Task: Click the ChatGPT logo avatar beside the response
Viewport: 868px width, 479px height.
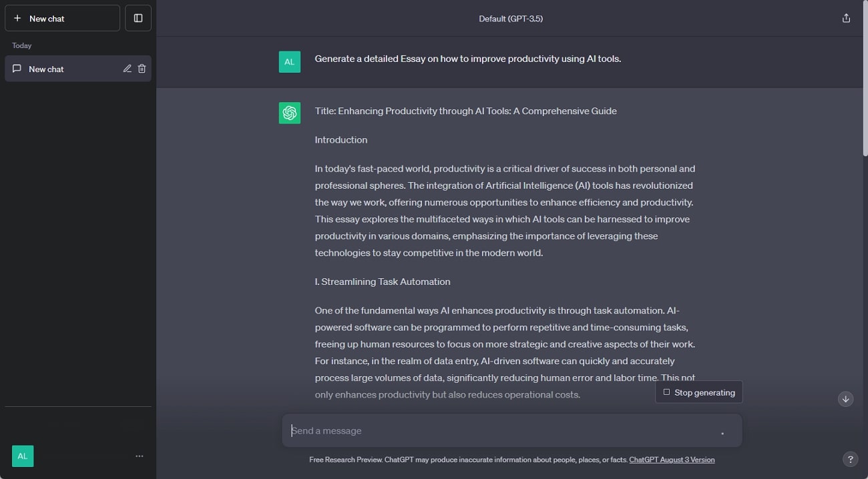Action: click(x=289, y=113)
